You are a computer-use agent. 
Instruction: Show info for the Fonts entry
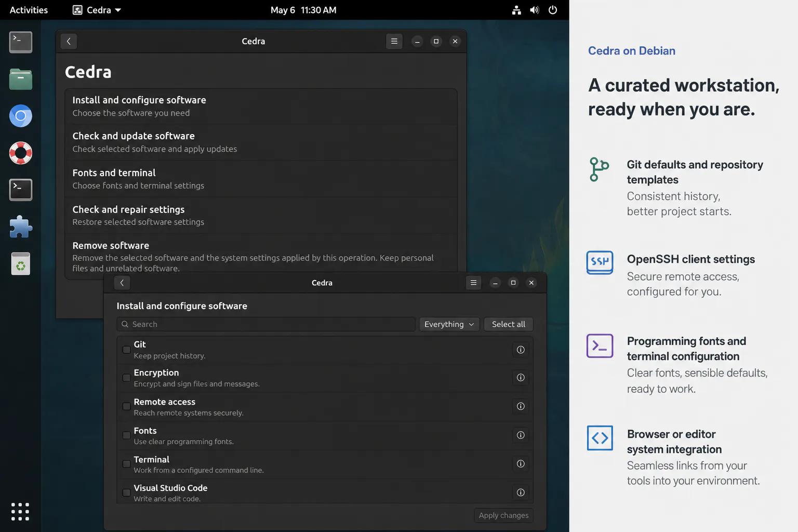point(521,435)
